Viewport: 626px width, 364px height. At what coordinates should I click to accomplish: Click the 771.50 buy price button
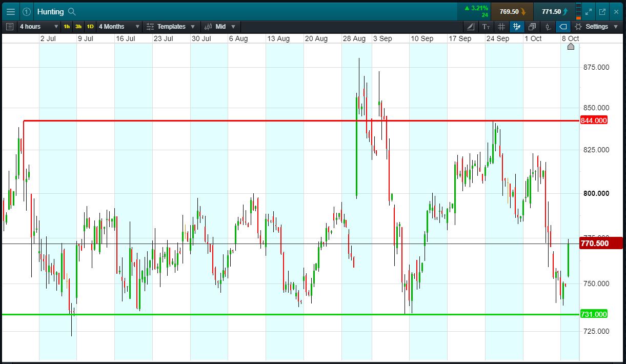554,11
